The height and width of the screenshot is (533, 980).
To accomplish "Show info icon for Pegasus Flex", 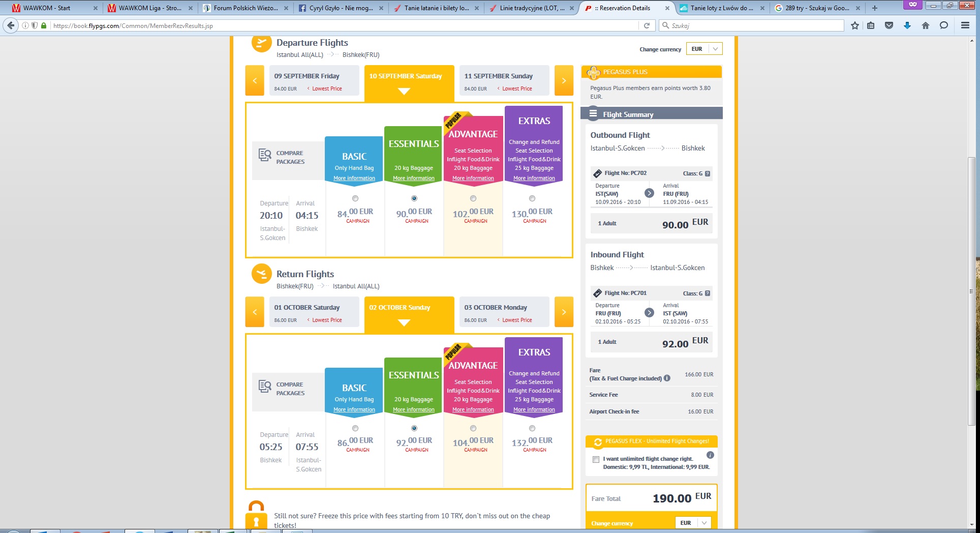I will point(710,455).
